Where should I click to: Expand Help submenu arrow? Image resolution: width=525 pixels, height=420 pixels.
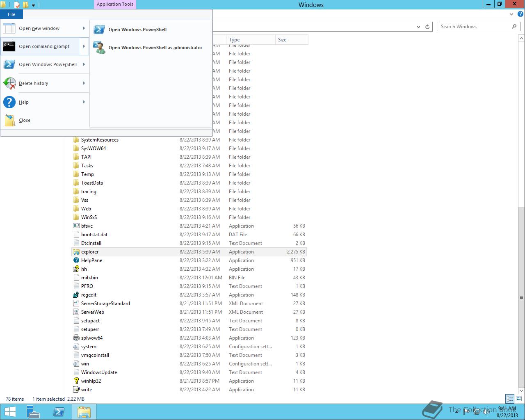(x=84, y=102)
